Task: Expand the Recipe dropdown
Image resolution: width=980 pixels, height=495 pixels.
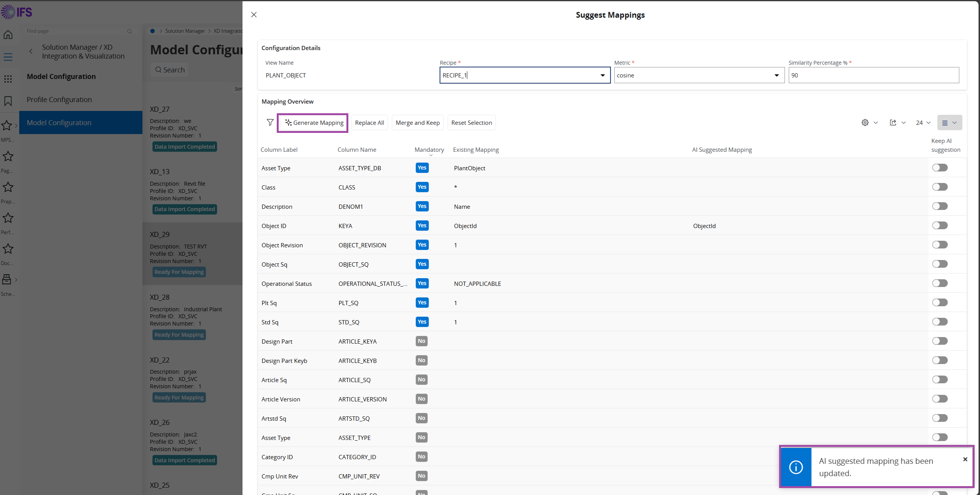Action: (x=602, y=76)
